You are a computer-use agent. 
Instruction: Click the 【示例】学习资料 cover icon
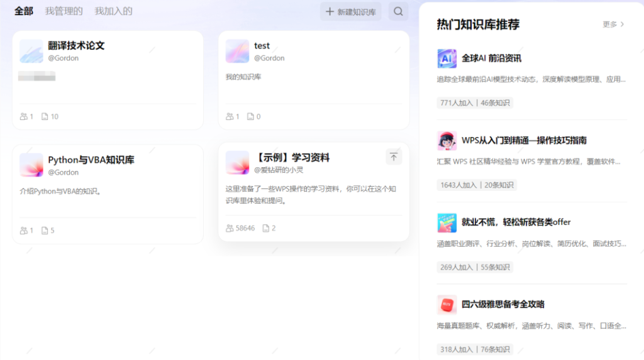pos(237,163)
